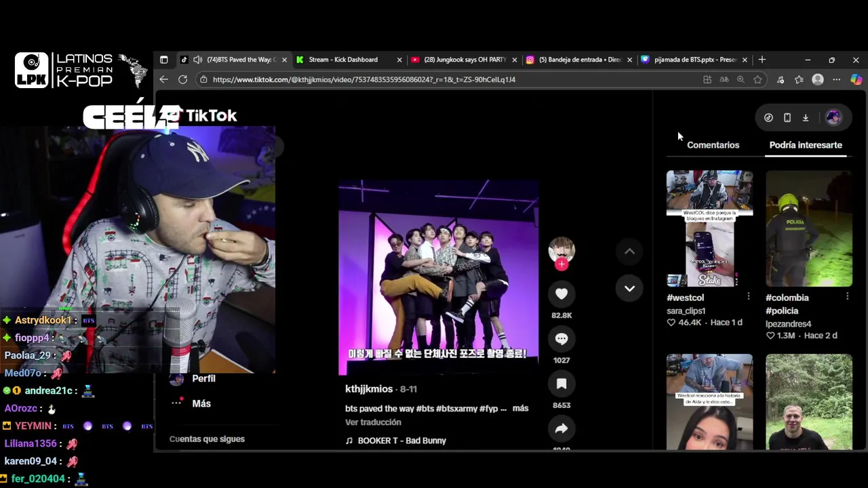Switch to the Instagram Bandeja de entrada tab
Image resolution: width=868 pixels, height=488 pixels.
(x=579, y=60)
